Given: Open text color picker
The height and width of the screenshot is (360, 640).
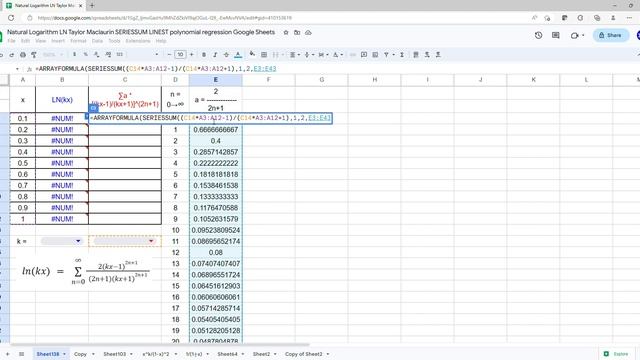Looking at the screenshot, I should [x=238, y=55].
